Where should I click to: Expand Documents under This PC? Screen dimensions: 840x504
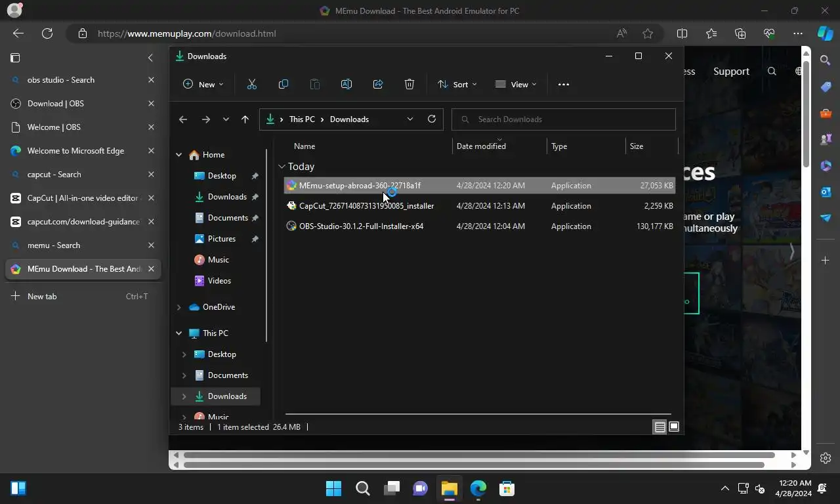184,375
